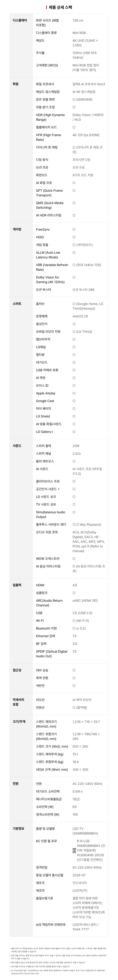
Task: Click the circle indicator beside 심플링크
Action: click(74, 593)
